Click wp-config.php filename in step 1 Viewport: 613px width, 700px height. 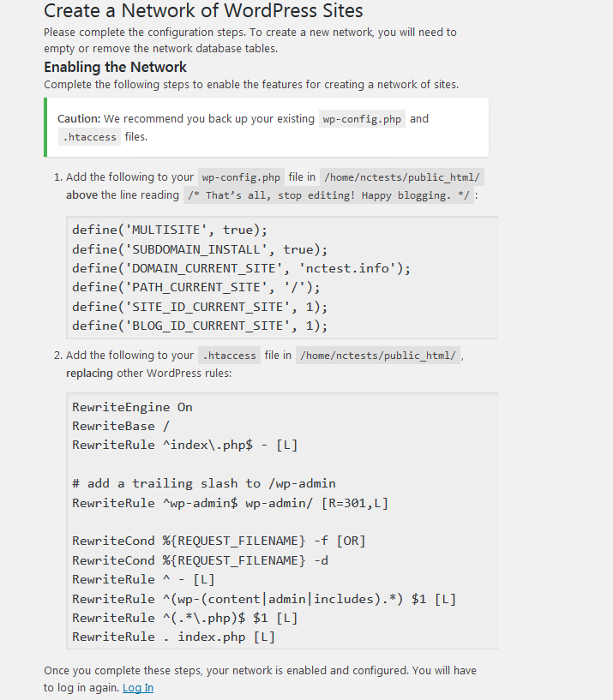pyautogui.click(x=241, y=177)
